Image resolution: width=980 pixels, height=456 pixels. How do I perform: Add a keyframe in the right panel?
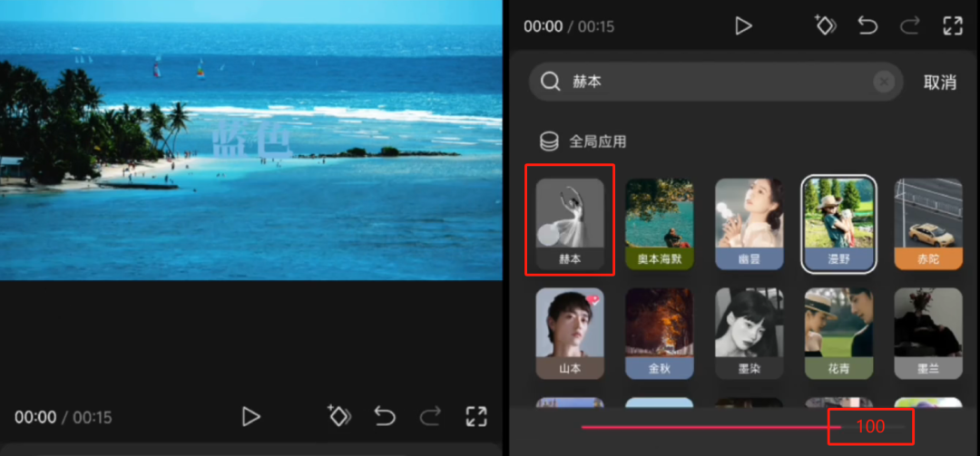826,25
